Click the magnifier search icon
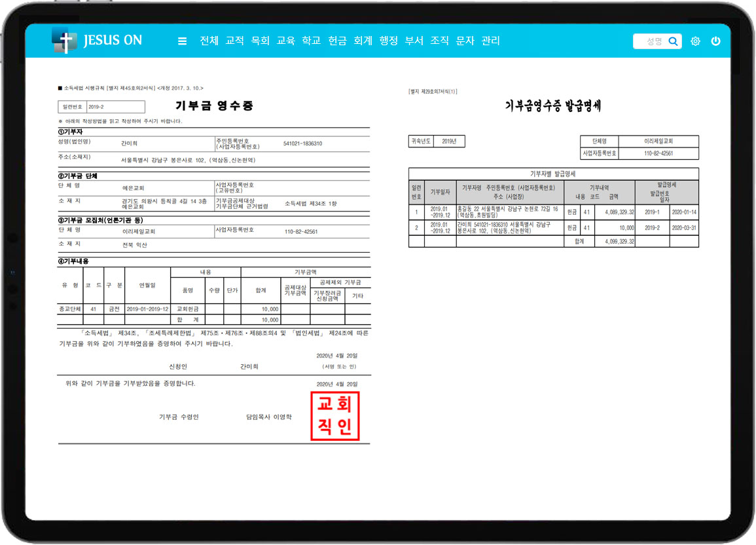This screenshot has width=756, height=545. [x=673, y=41]
